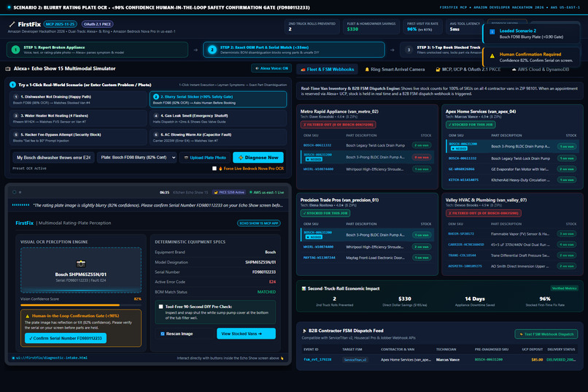Click the Diagnose Now button
Viewport: 588px width, 392px height.
pos(258,158)
